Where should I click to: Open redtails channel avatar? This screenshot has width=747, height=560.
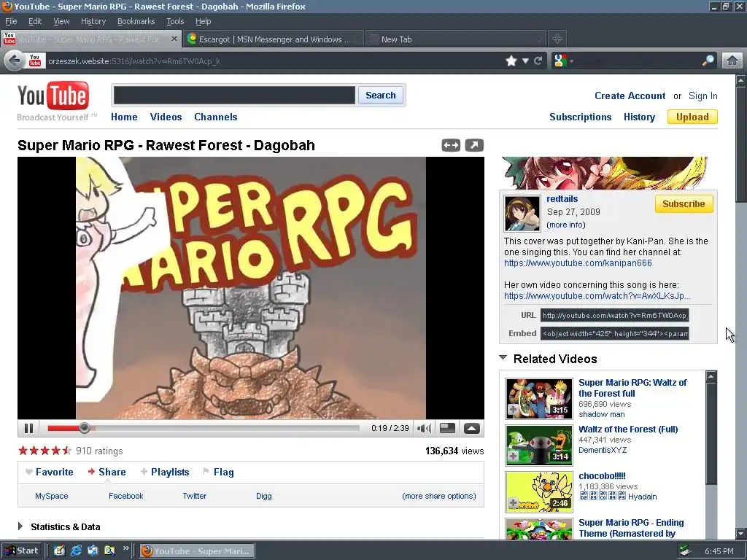click(522, 213)
